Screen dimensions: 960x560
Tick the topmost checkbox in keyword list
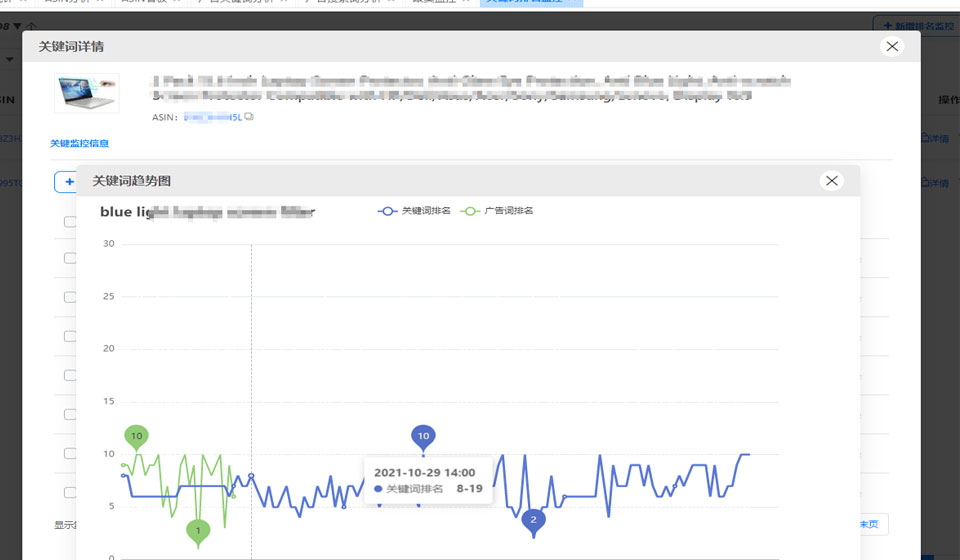[x=70, y=222]
